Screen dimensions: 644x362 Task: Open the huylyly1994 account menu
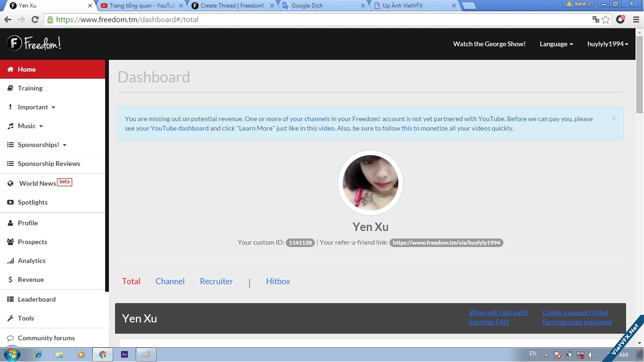tap(608, 44)
